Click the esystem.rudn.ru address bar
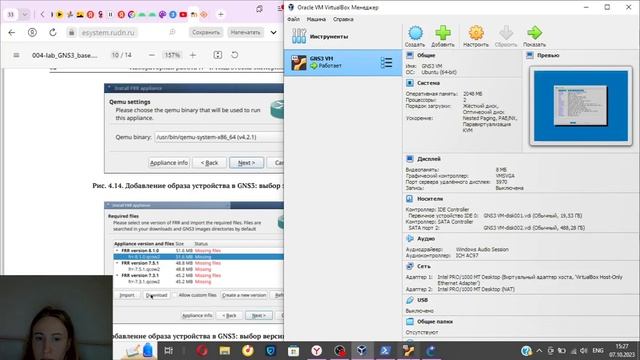Image resolution: width=640 pixels, height=360 pixels. 108,33
